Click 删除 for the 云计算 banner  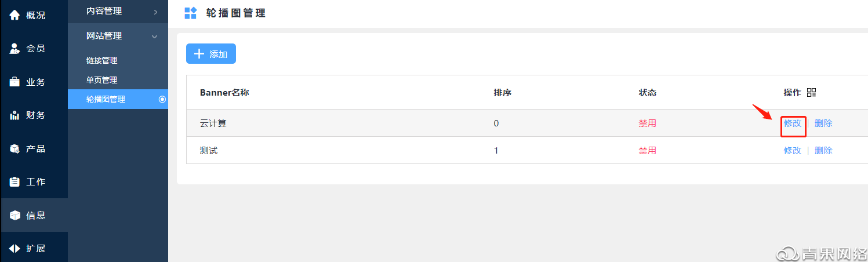[x=823, y=123]
